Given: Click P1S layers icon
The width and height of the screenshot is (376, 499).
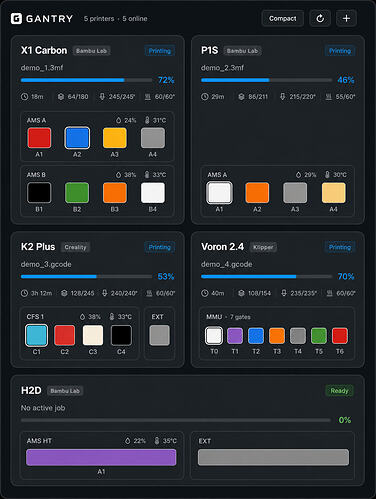Looking at the screenshot, I should coord(241,97).
